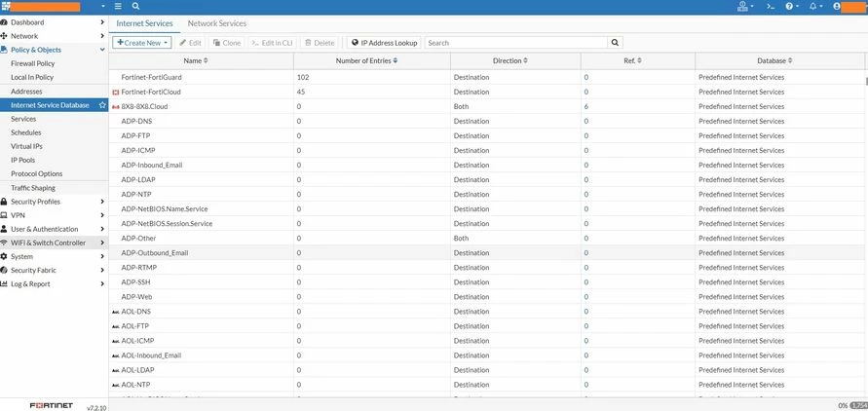The height and width of the screenshot is (411, 868).
Task: Click the Clone button
Action: (227, 43)
